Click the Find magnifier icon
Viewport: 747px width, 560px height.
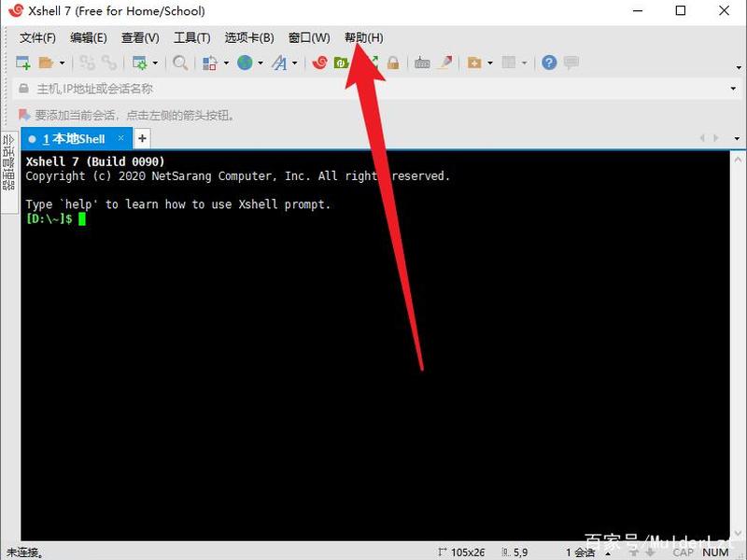click(x=180, y=63)
